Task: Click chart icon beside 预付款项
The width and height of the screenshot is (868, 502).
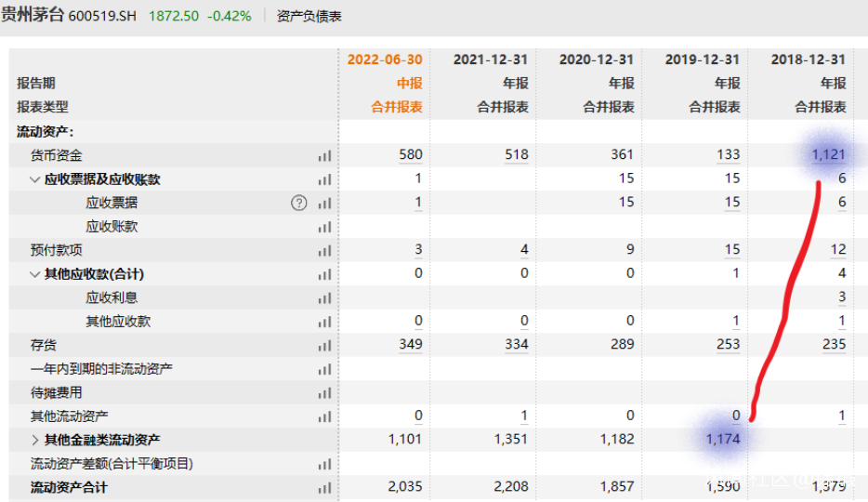Action: [x=325, y=251]
